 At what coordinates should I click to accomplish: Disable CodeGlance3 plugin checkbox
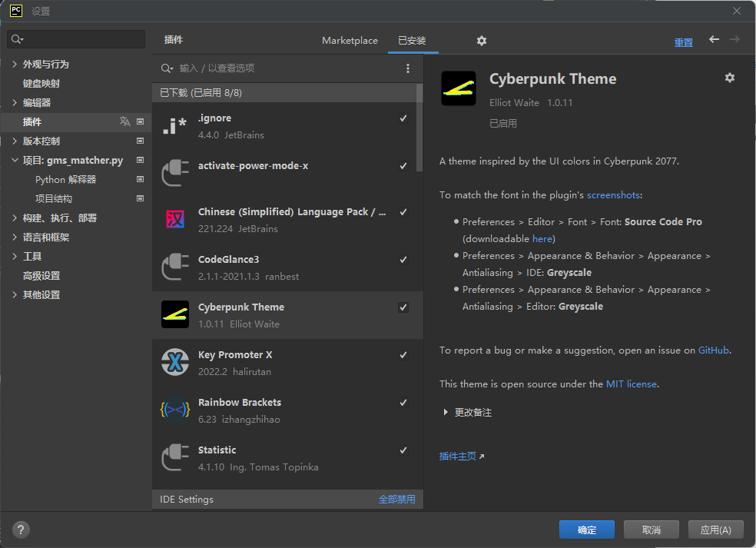click(x=403, y=260)
